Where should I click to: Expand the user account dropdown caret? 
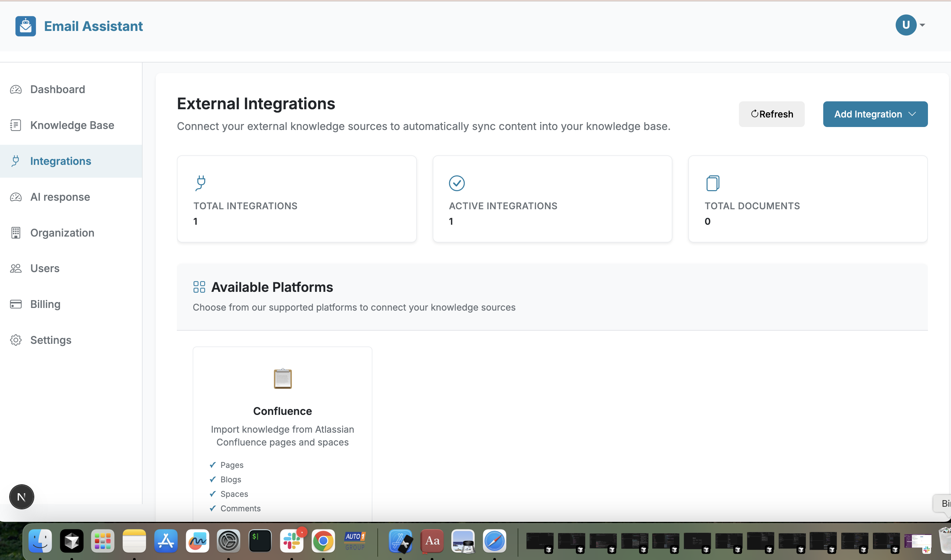coord(922,25)
